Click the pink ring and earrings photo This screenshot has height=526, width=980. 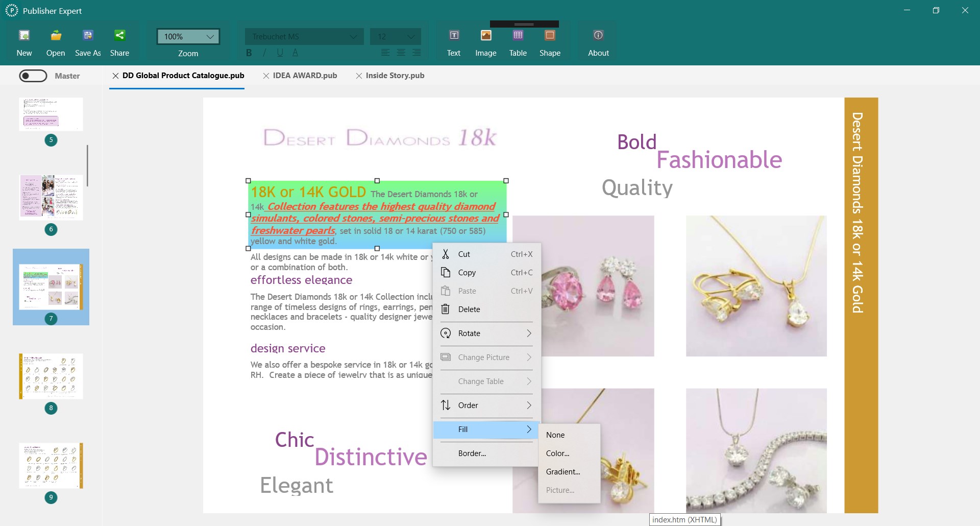[x=583, y=286]
